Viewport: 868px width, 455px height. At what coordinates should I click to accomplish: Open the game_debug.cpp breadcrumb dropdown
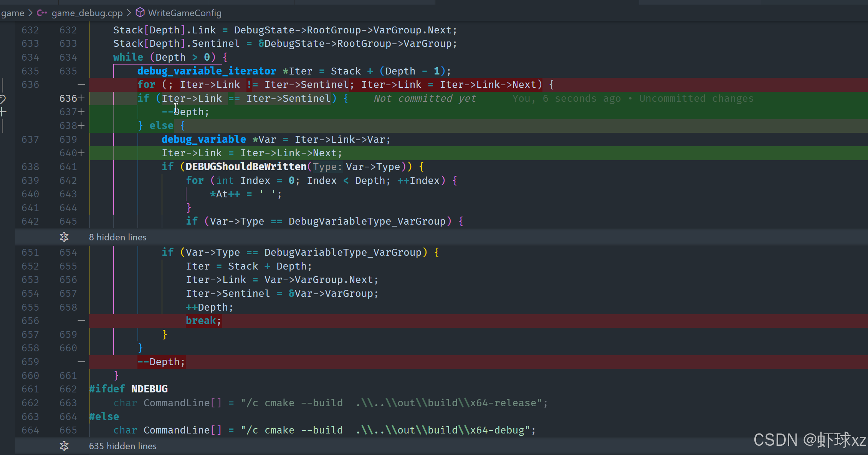point(87,13)
